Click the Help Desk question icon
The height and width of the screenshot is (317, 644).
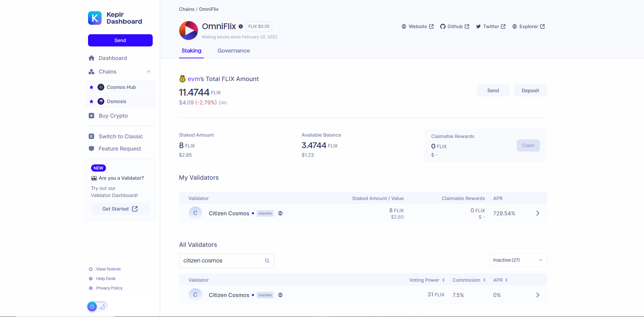(x=91, y=279)
